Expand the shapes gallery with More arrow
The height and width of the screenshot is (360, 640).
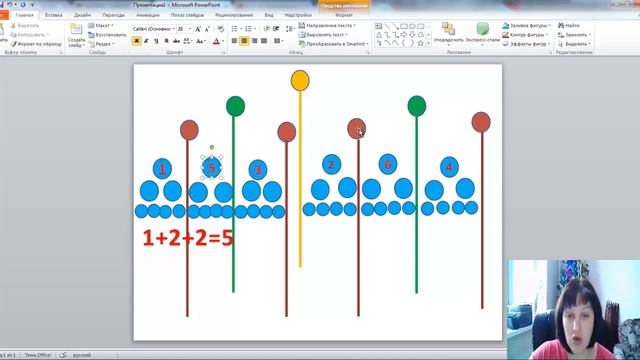pyautogui.click(x=428, y=43)
